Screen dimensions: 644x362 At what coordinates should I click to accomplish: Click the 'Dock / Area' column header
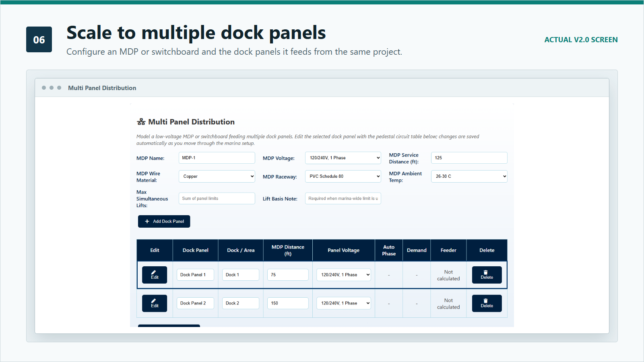tap(241, 250)
